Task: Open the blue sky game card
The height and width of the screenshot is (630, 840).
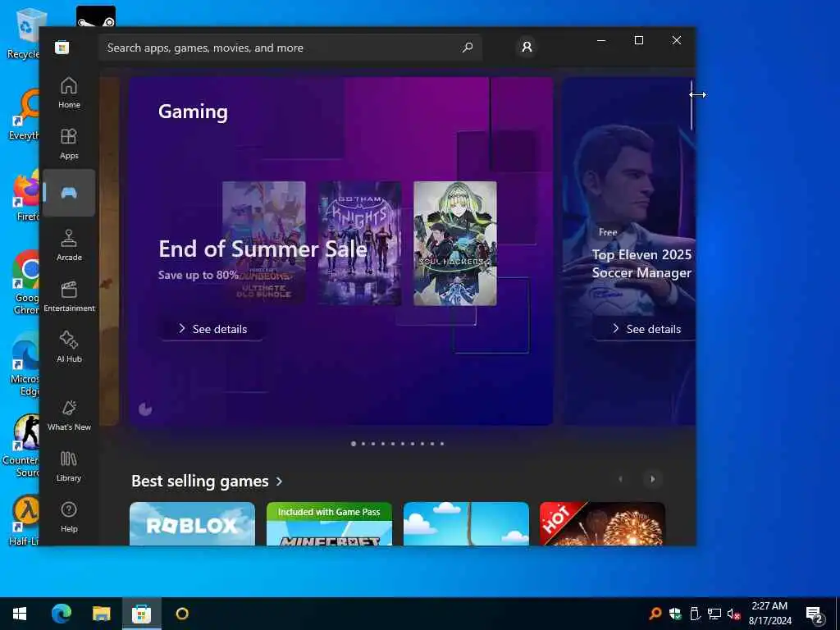Action: click(x=466, y=524)
